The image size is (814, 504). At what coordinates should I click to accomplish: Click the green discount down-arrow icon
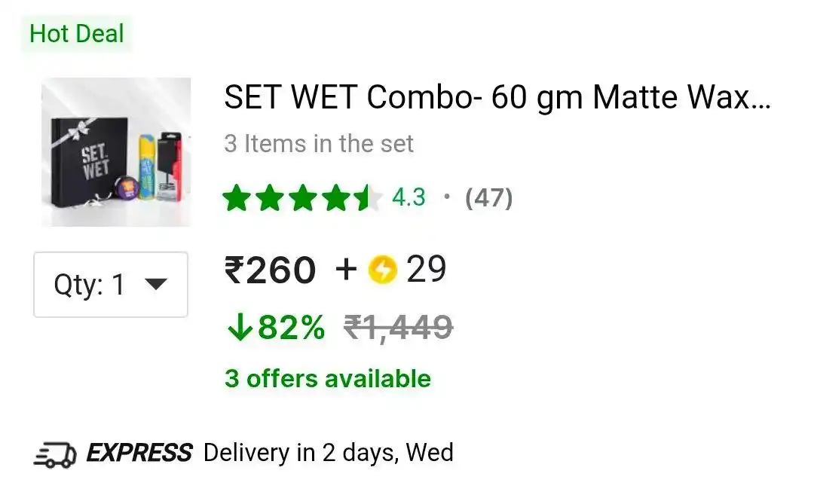(240, 328)
